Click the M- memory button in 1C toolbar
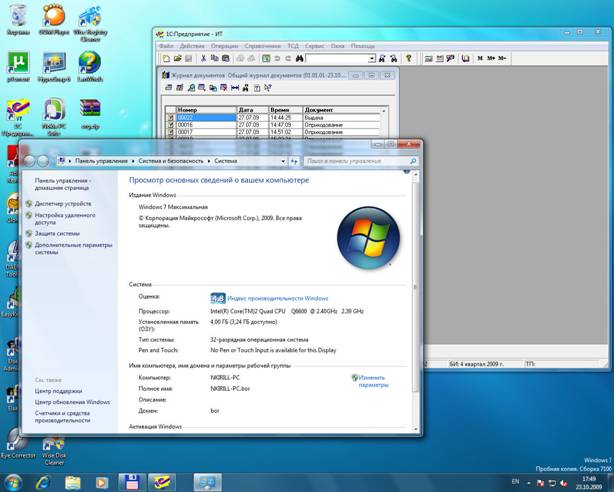The image size is (614, 492). click(502, 58)
